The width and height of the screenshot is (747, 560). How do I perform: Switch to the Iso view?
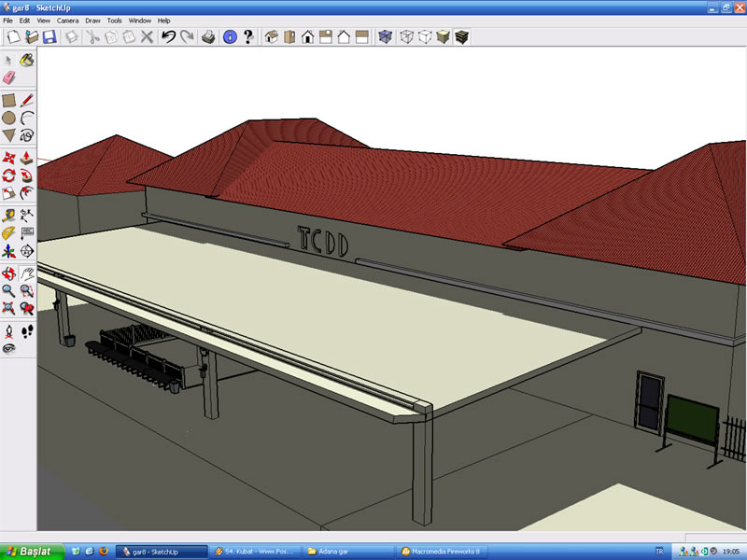point(271,36)
